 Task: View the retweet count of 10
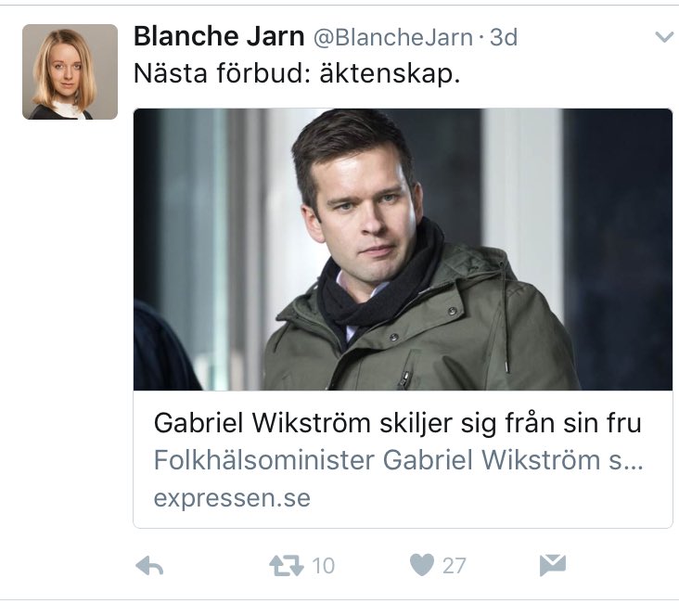point(323,566)
